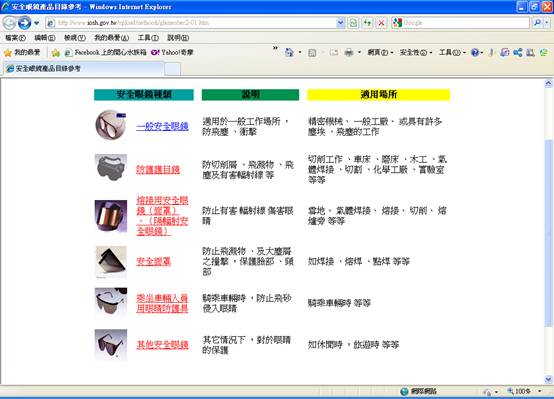Click the Feeds icon in command bar
The image size is (554, 399).
tap(312, 53)
